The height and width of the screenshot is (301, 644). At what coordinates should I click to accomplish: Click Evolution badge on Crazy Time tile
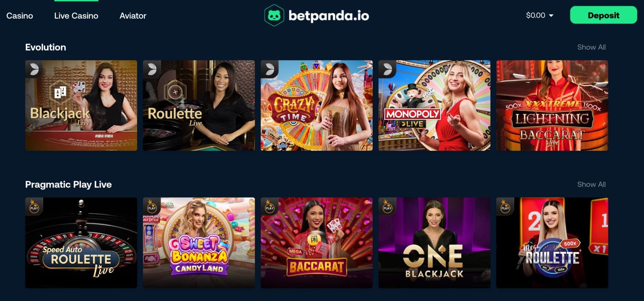[270, 69]
